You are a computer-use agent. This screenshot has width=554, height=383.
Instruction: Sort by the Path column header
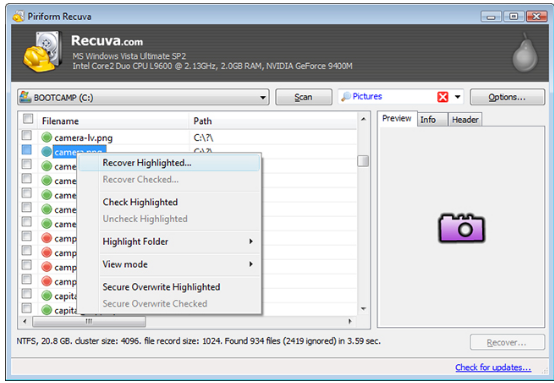click(x=272, y=121)
